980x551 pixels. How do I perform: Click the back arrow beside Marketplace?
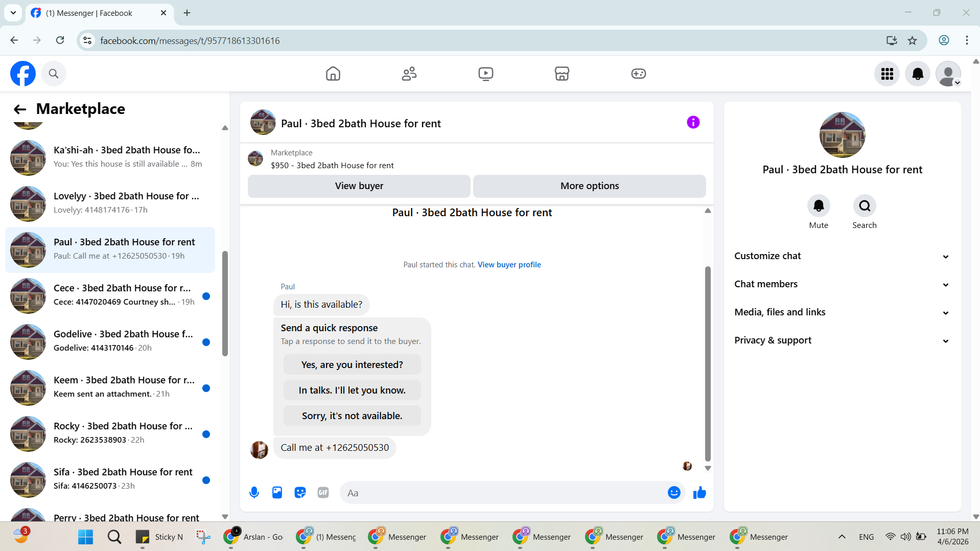coord(20,109)
